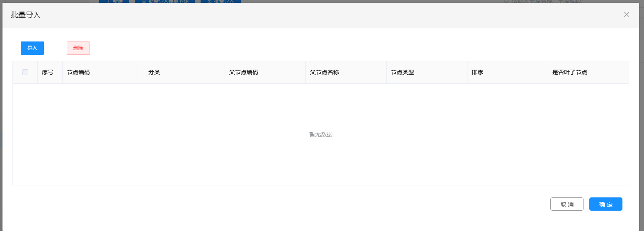Confirm with the blue 确定 button

coord(605,204)
